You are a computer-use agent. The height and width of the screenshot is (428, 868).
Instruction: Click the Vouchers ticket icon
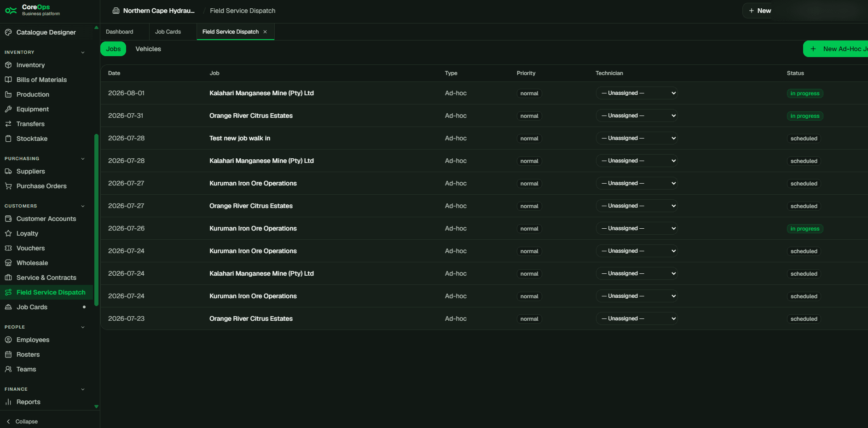click(x=8, y=248)
